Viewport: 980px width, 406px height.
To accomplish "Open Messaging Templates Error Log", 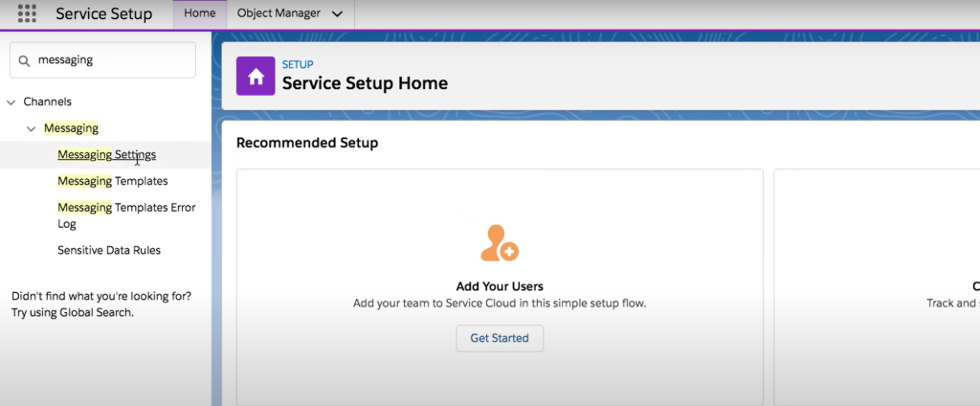I will 127,215.
